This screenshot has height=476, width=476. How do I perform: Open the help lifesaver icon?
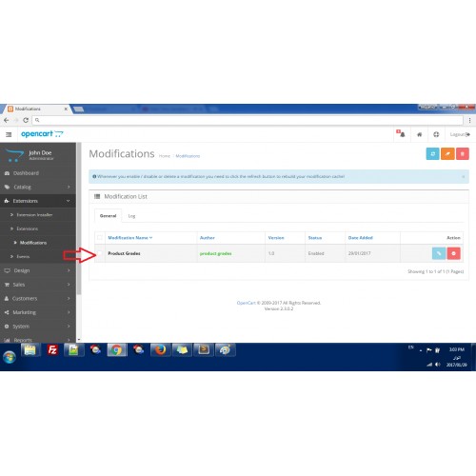click(436, 134)
